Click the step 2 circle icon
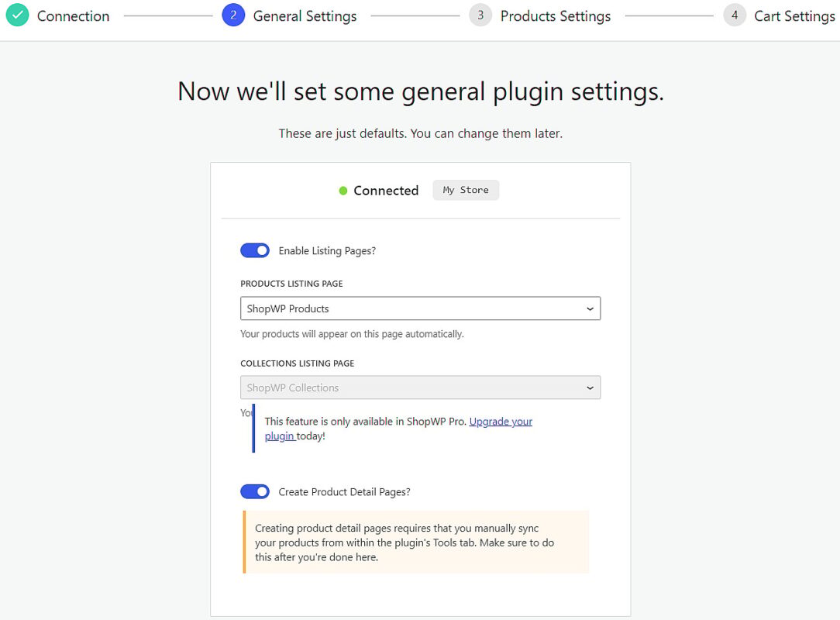Image resolution: width=840 pixels, height=620 pixels. pos(233,15)
